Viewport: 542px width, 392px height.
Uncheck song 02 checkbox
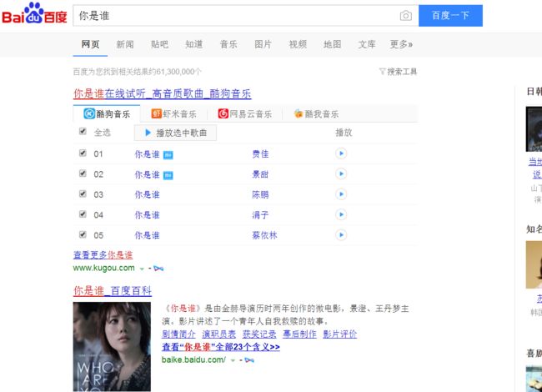pos(83,173)
